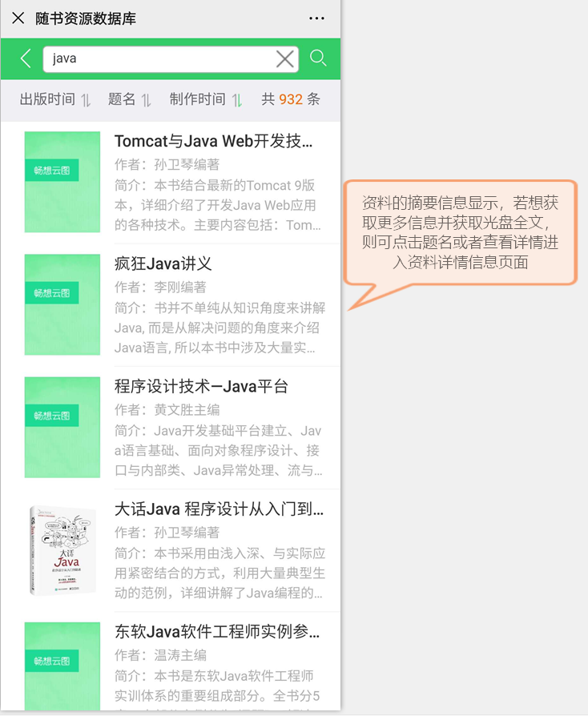Focus the java search input field
Viewport: 588px width, 716px height.
pyautogui.click(x=162, y=59)
